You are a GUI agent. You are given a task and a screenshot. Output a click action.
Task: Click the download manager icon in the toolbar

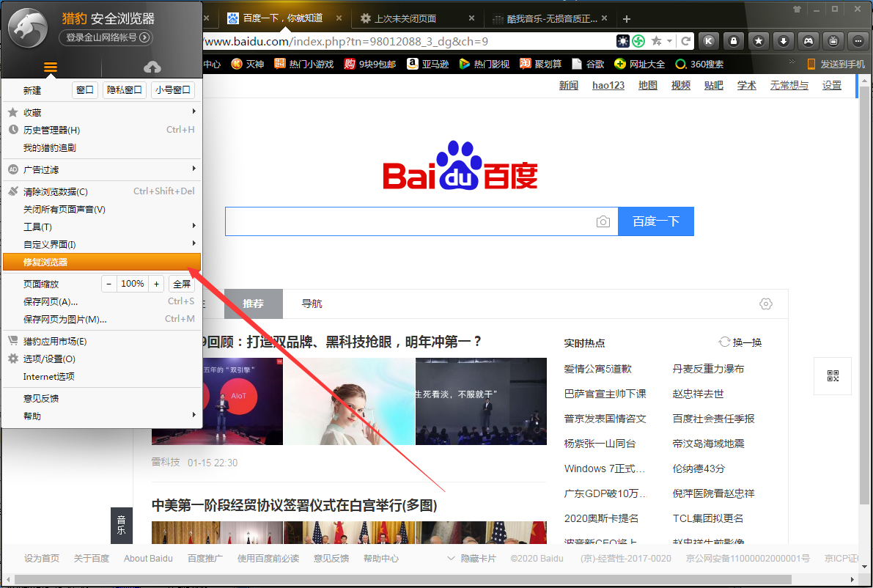coord(783,41)
